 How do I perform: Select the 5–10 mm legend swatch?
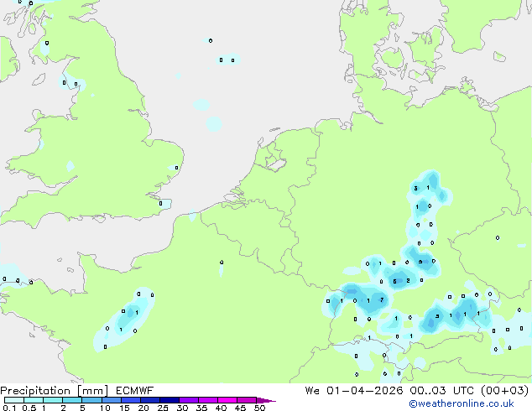pyautogui.click(x=91, y=400)
